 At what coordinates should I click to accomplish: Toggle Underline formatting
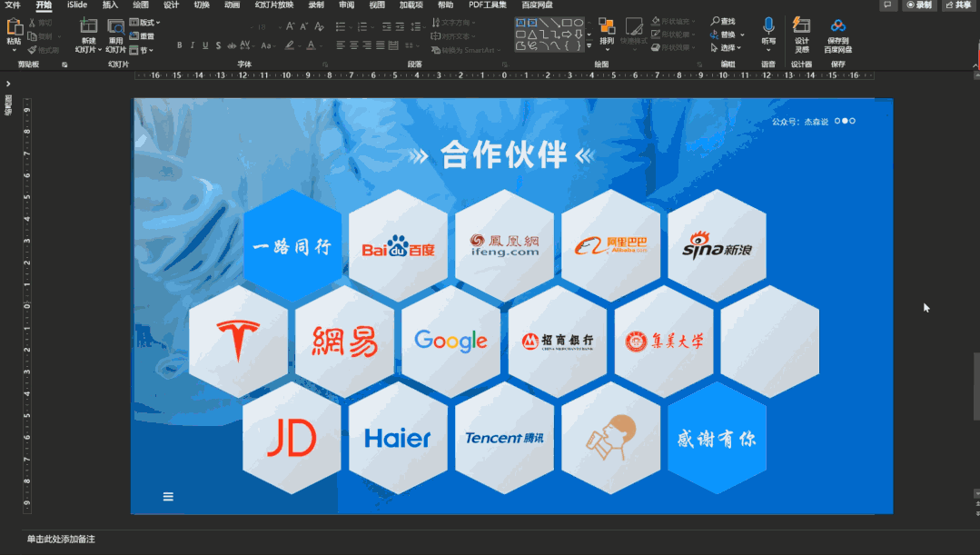205,45
